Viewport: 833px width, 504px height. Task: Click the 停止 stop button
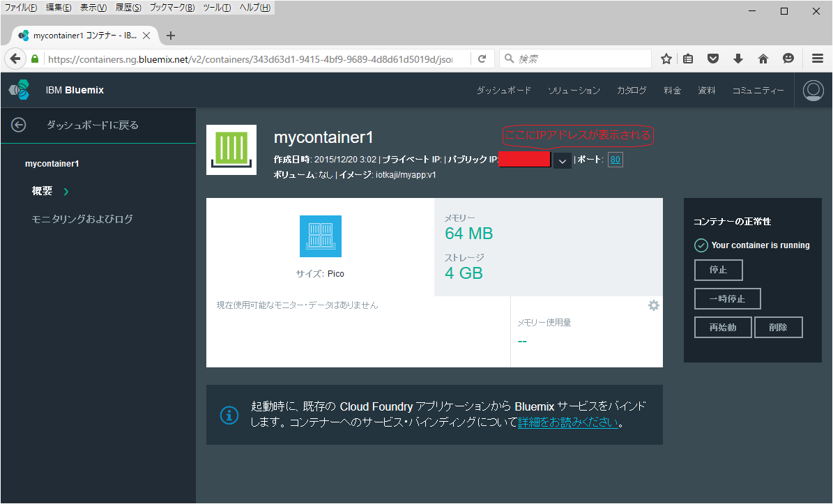(x=718, y=270)
